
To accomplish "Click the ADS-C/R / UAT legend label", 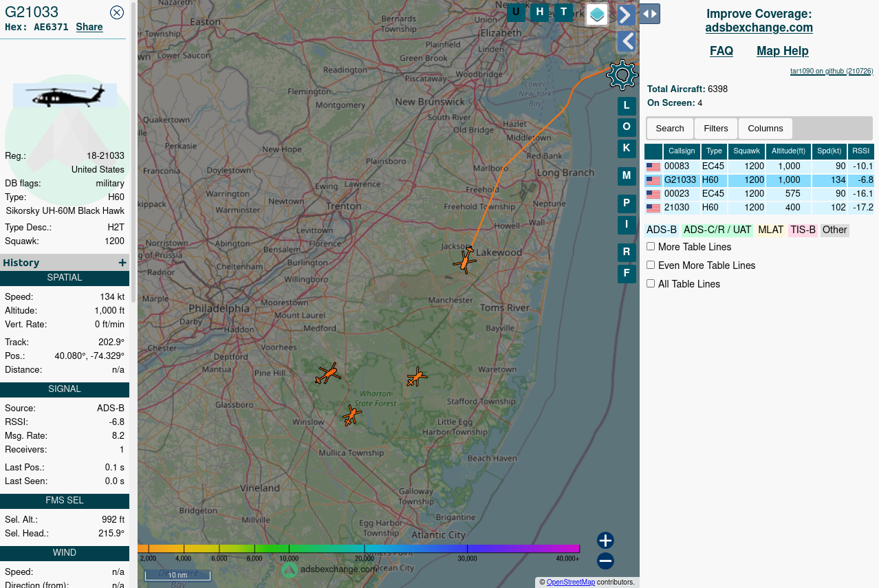I will (717, 230).
